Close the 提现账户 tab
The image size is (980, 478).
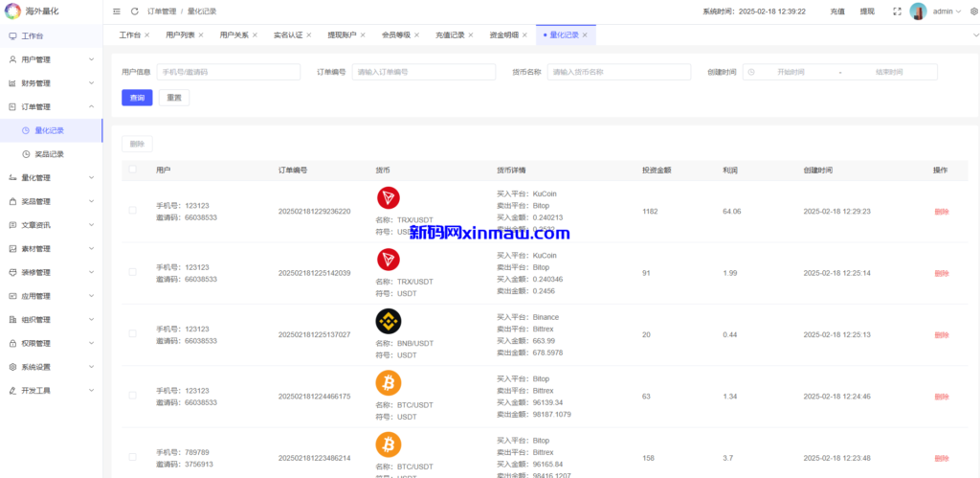coord(363,35)
